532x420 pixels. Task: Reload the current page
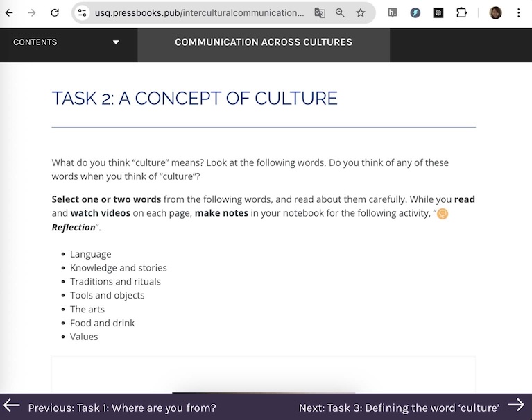click(55, 12)
